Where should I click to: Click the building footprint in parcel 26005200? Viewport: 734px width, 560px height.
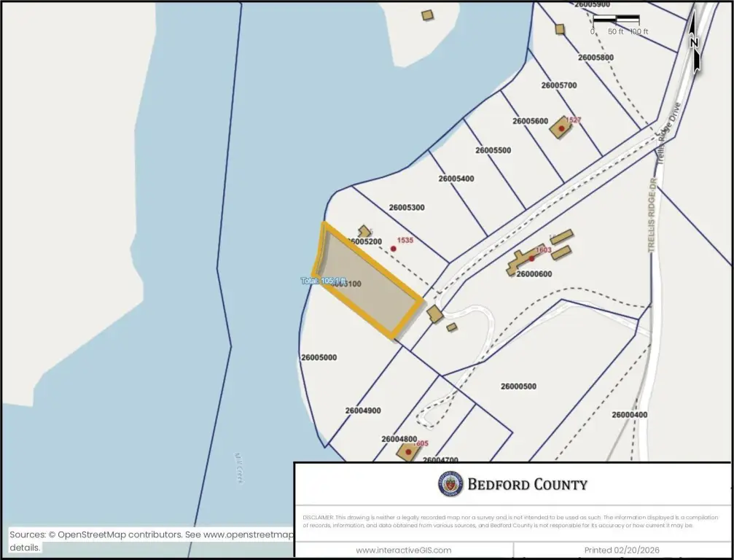364,231
